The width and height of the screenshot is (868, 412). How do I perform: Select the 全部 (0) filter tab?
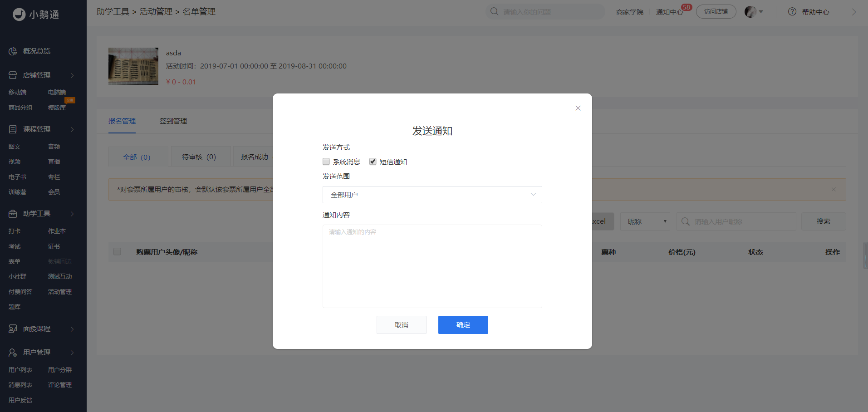pos(138,157)
